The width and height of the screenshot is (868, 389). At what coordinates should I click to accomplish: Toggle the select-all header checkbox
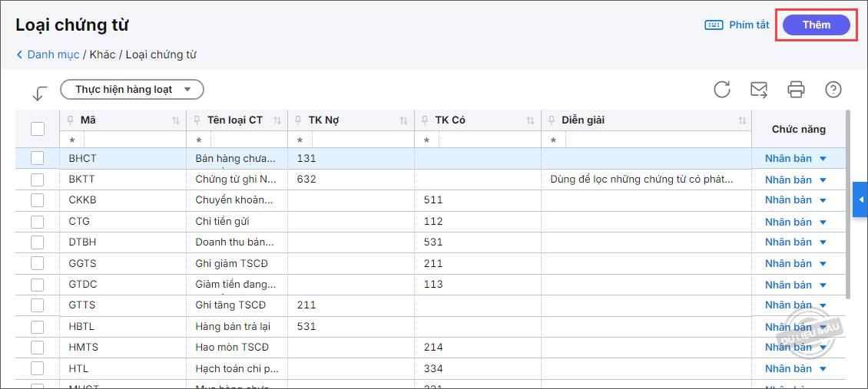tap(38, 129)
